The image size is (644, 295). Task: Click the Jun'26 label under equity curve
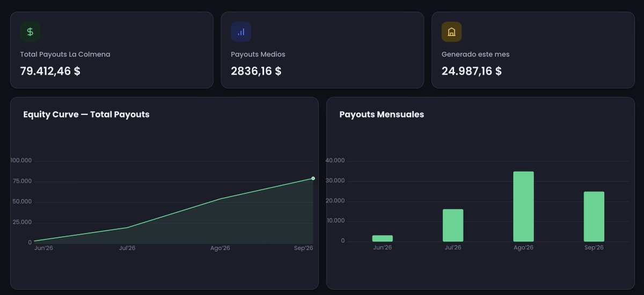(43, 248)
